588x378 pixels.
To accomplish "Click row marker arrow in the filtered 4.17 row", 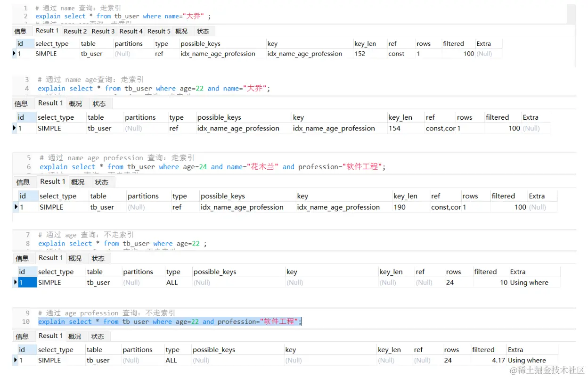I will 16,360.
